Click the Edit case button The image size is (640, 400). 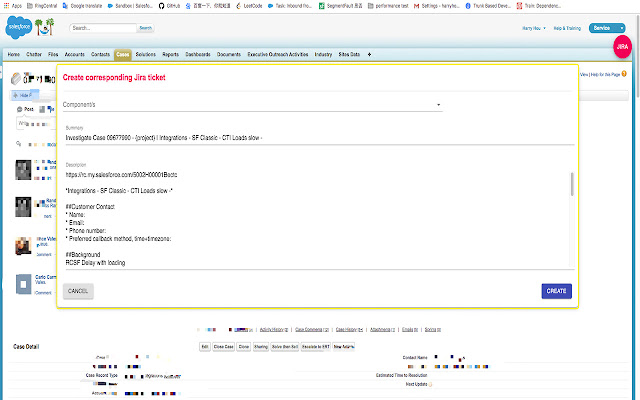(205, 347)
